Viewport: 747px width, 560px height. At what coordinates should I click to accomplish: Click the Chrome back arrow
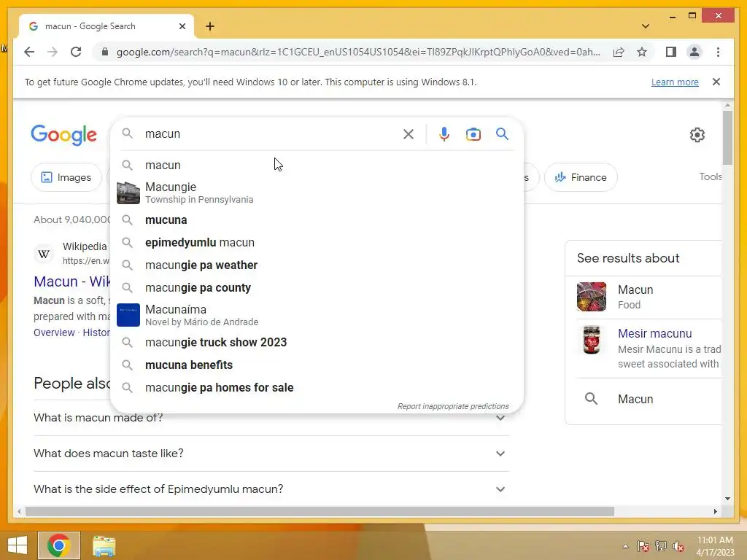tap(29, 52)
